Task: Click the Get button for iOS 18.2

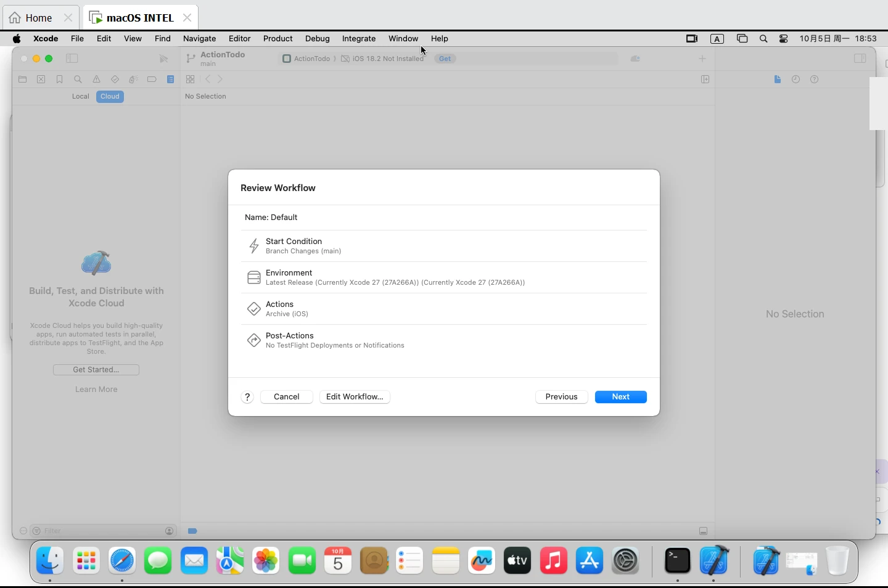Action: coord(445,59)
